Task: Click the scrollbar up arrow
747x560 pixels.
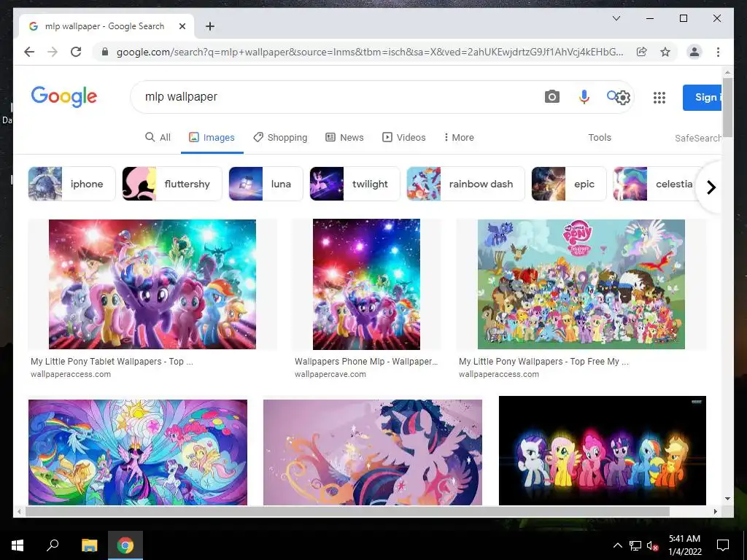Action: tap(727, 73)
